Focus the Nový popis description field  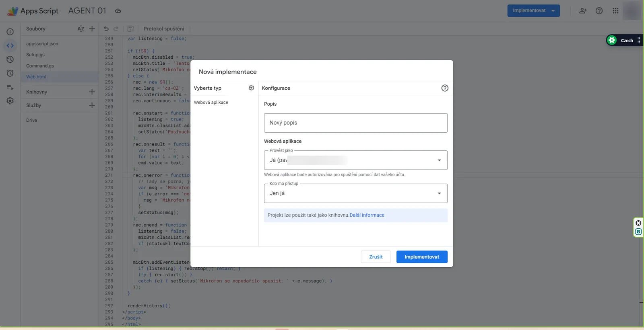356,123
